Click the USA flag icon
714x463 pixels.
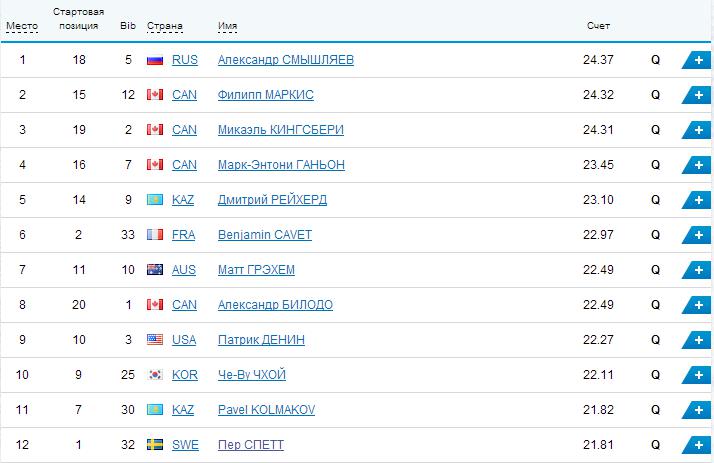pyautogui.click(x=155, y=340)
